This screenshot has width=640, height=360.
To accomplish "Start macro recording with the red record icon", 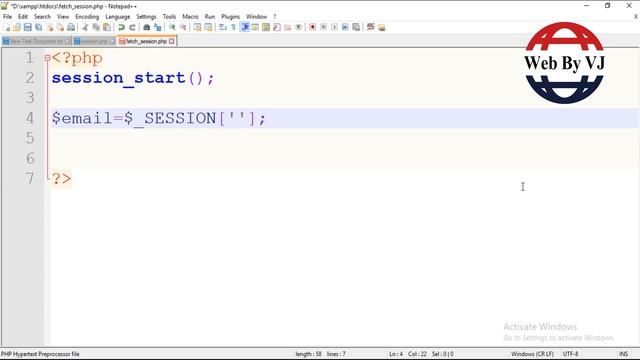I will [x=313, y=27].
